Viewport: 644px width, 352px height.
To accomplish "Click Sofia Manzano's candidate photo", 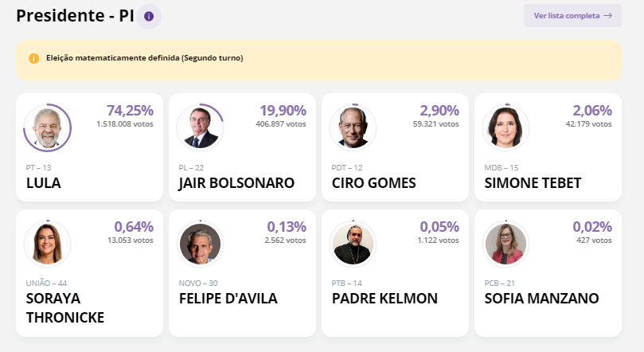I will tap(505, 244).
